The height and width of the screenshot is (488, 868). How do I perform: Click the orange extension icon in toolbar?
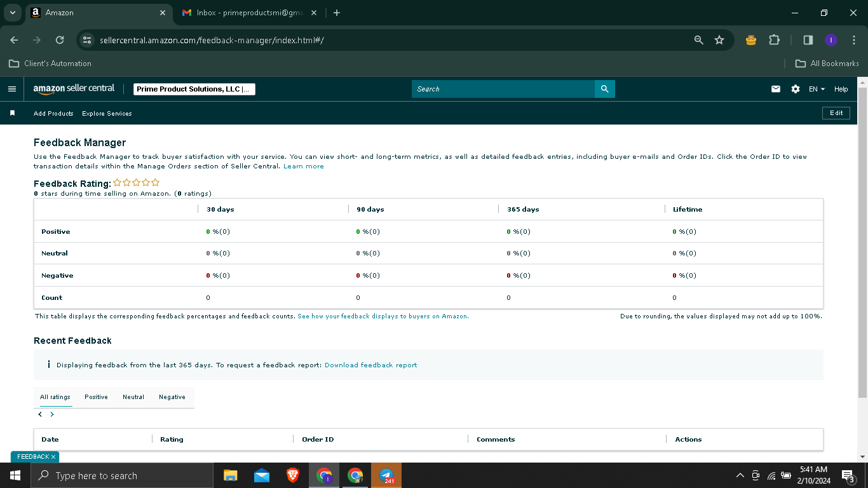[751, 40]
